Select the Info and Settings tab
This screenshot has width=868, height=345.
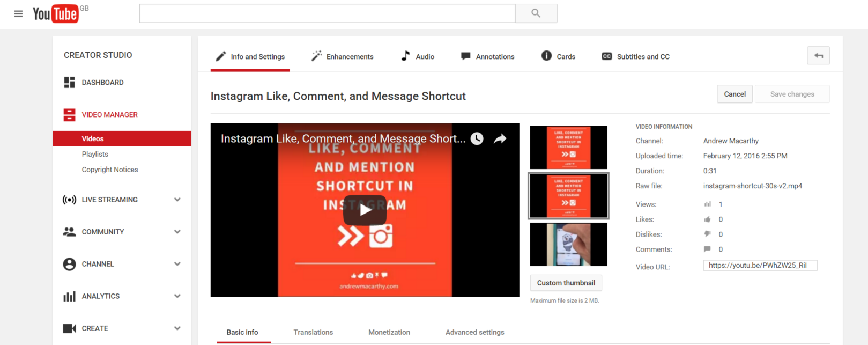point(250,56)
